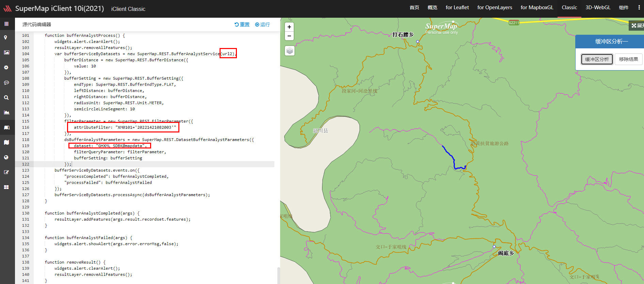Click the 源代码编辑器 panel title

click(37, 25)
